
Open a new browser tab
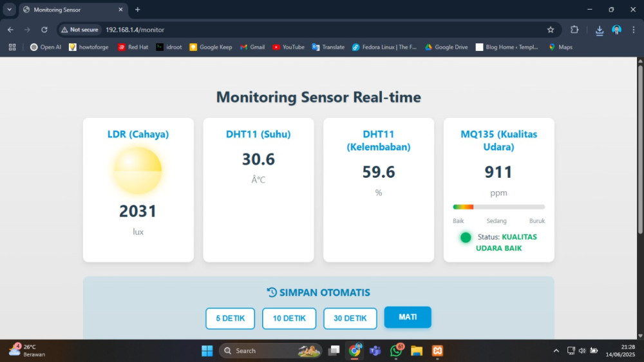point(138,10)
